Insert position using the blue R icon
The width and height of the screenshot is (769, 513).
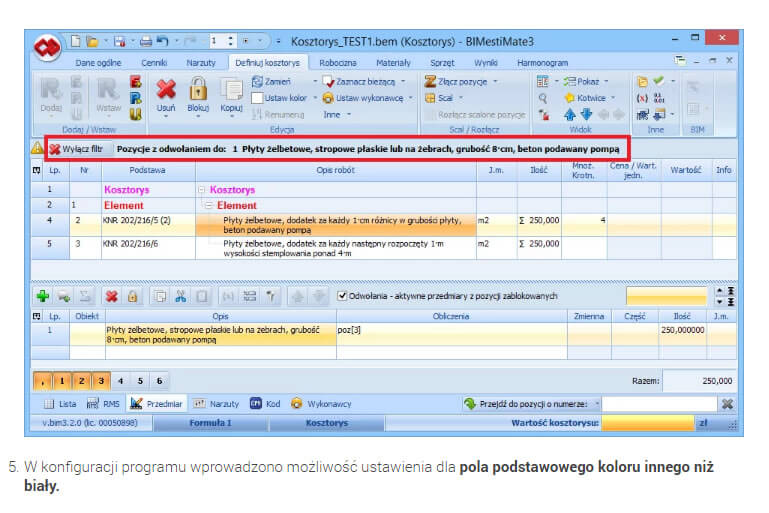click(136, 98)
